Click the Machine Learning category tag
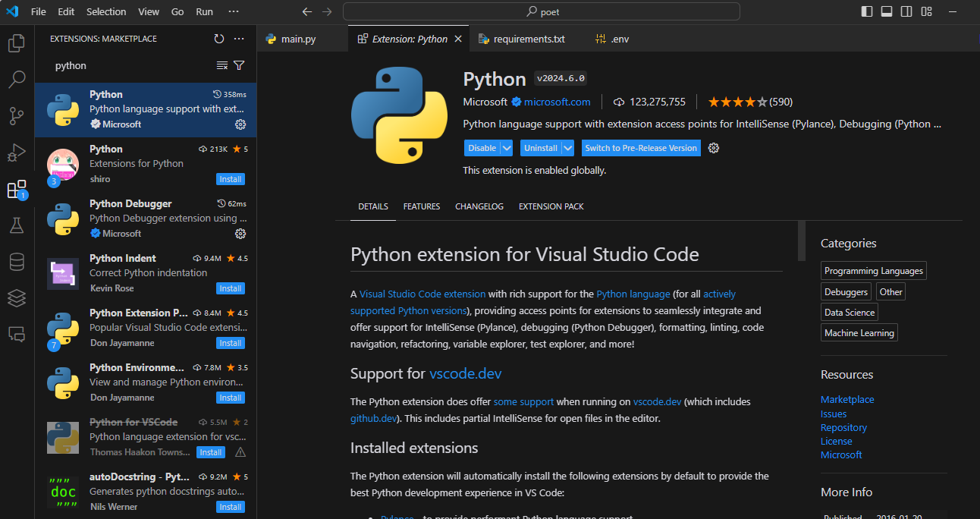 click(859, 332)
